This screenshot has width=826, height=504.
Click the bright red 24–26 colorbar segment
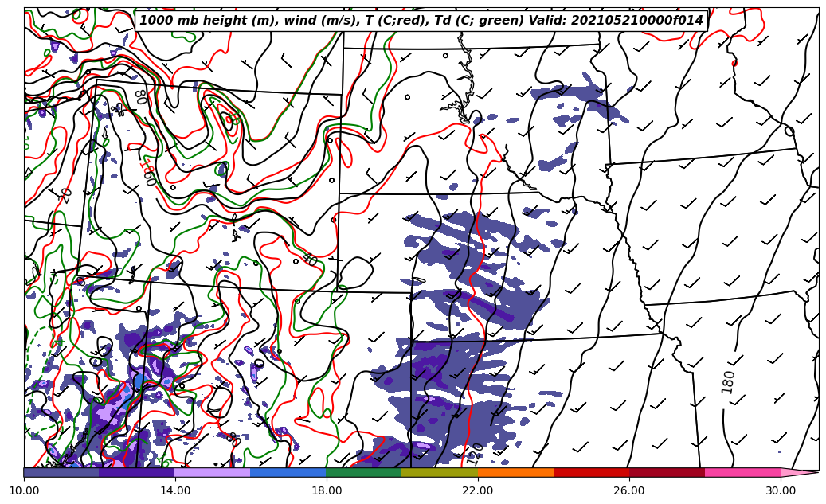click(x=592, y=472)
